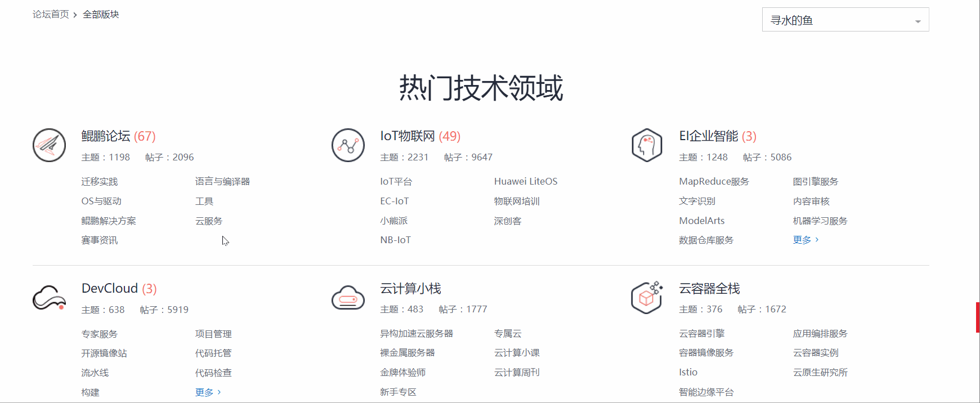980x403 pixels.
Task: Open the DevCloud (3) heading
Action: (119, 288)
